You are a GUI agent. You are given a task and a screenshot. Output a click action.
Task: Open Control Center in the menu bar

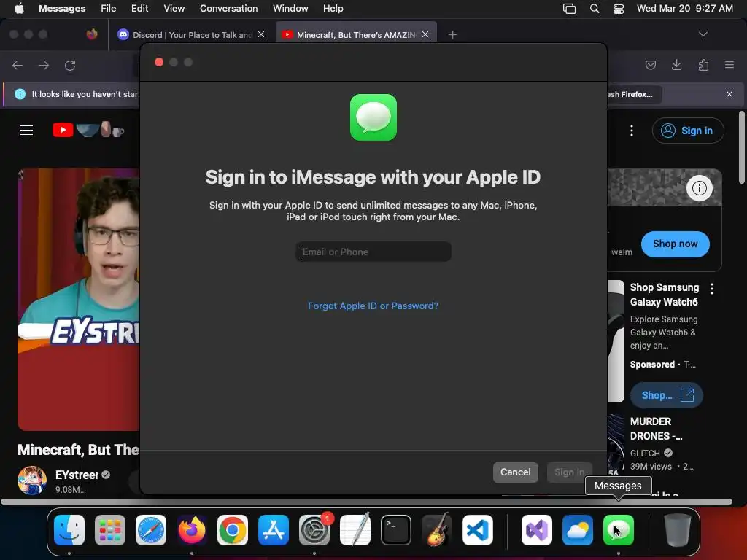[619, 9]
